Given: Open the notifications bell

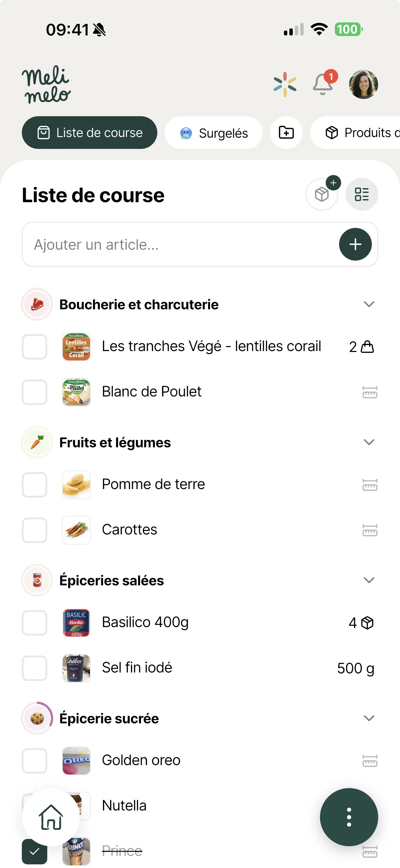Looking at the screenshot, I should 323,84.
